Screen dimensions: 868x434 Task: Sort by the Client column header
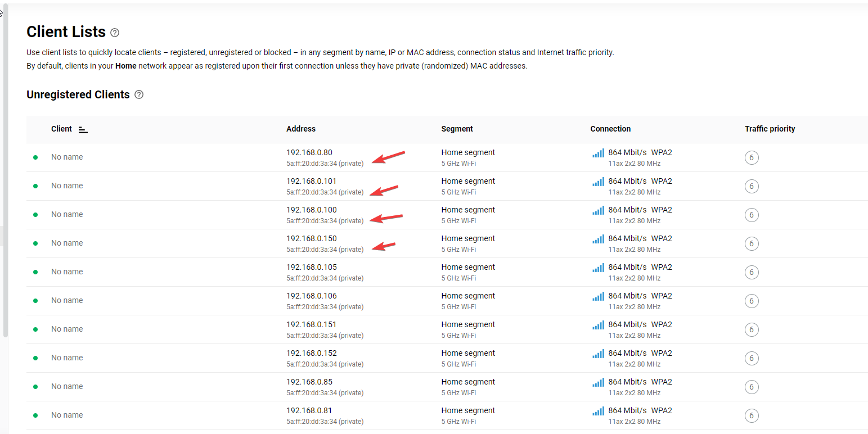[61, 129]
